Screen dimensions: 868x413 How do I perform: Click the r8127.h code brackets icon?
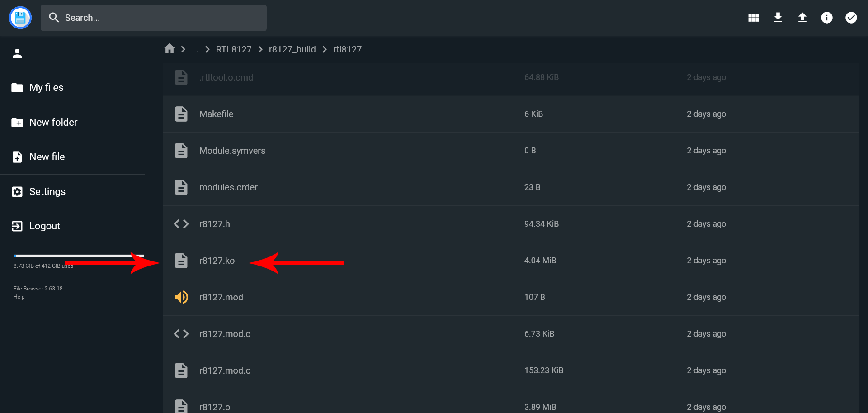coord(181,224)
